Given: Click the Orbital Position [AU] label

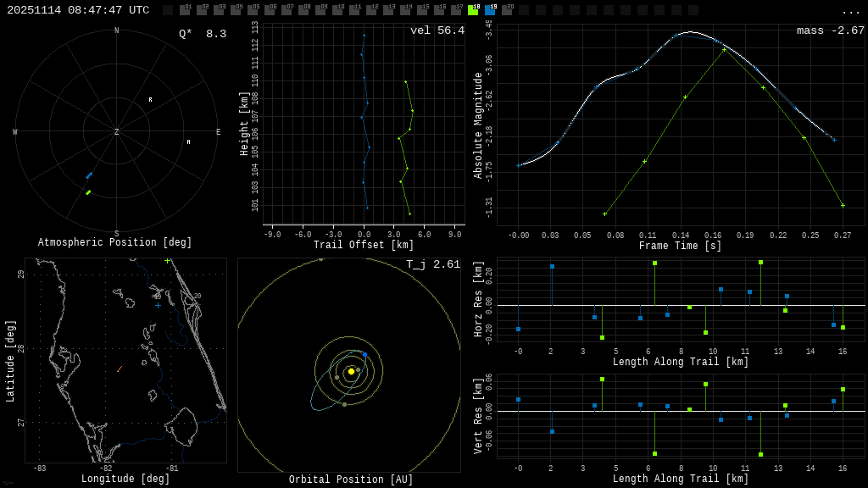Looking at the screenshot, I should [x=351, y=480].
